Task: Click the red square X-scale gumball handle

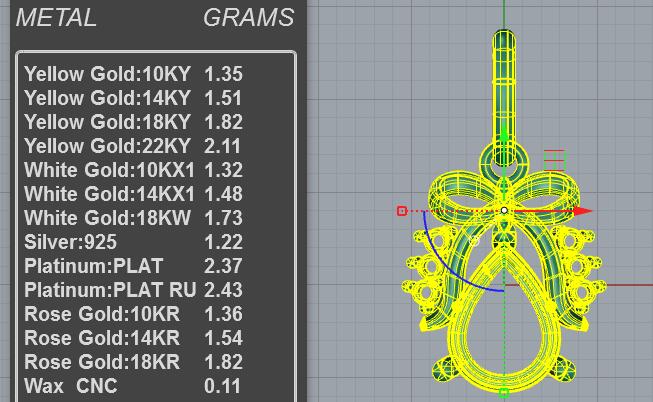Action: click(401, 211)
